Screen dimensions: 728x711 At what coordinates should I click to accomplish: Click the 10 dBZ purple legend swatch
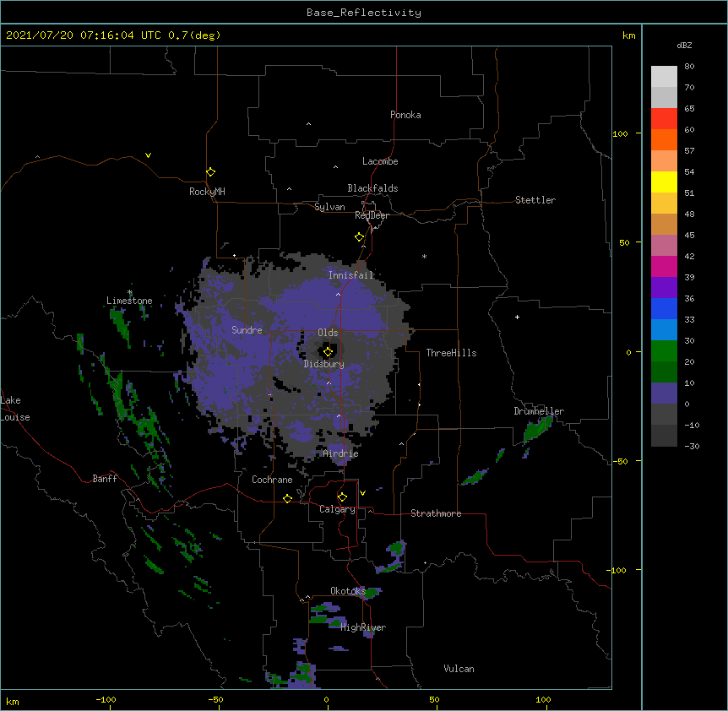(664, 393)
